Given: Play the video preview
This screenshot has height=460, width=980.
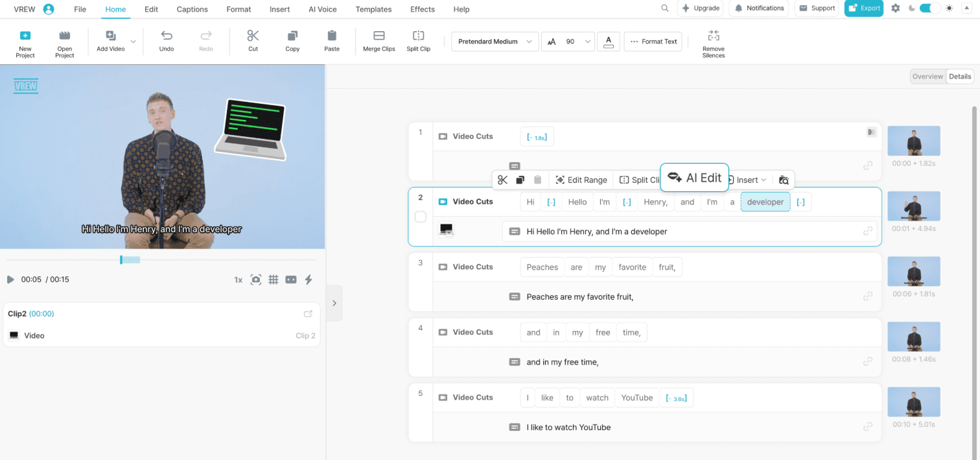Looking at the screenshot, I should click(x=10, y=280).
